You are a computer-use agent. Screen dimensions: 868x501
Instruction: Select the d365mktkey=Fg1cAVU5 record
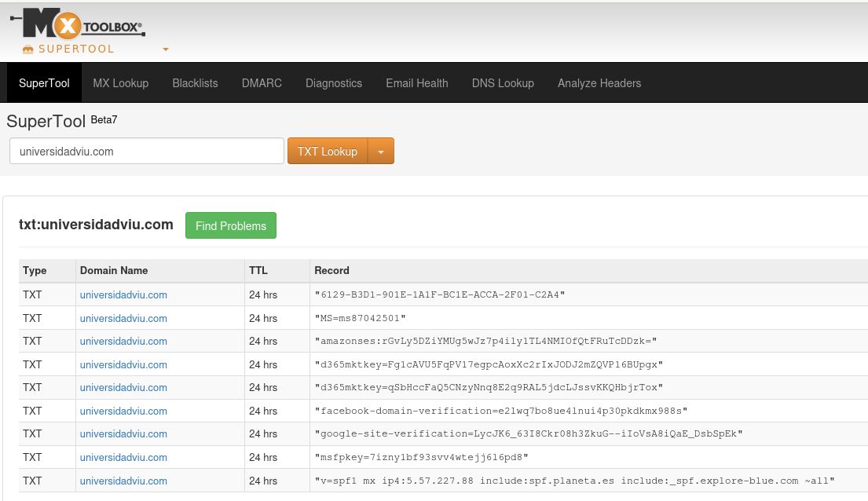[489, 364]
